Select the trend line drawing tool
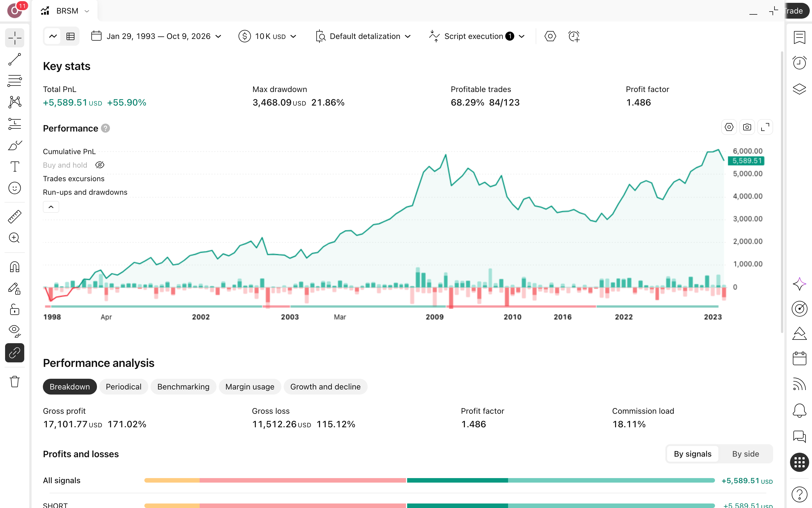812x508 pixels. click(15, 60)
